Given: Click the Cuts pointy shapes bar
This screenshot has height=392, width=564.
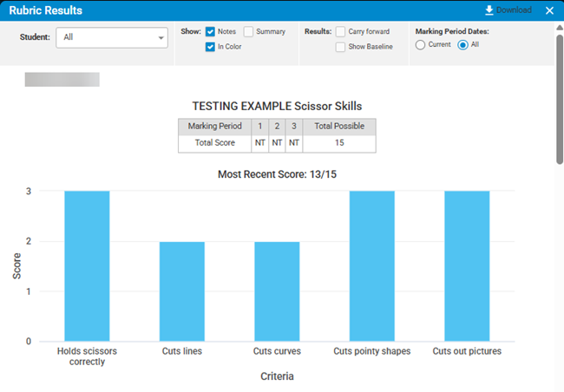Looking at the screenshot, I should click(x=372, y=265).
